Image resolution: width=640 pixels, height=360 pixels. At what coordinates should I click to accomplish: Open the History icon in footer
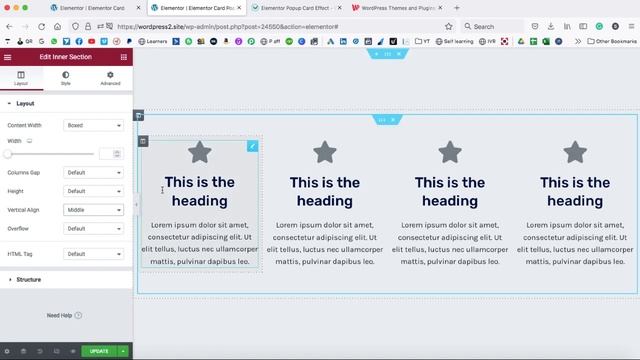pyautogui.click(x=40, y=351)
